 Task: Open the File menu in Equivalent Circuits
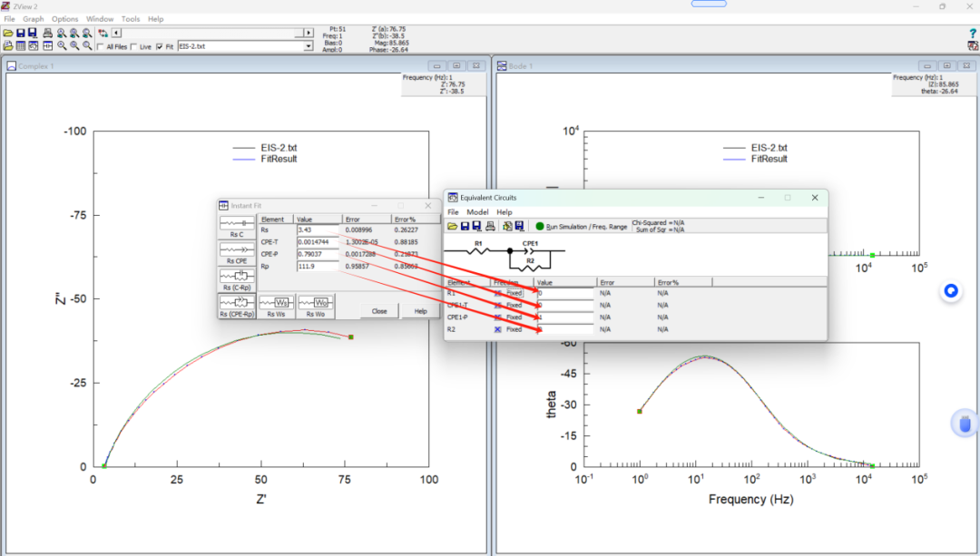[453, 212]
